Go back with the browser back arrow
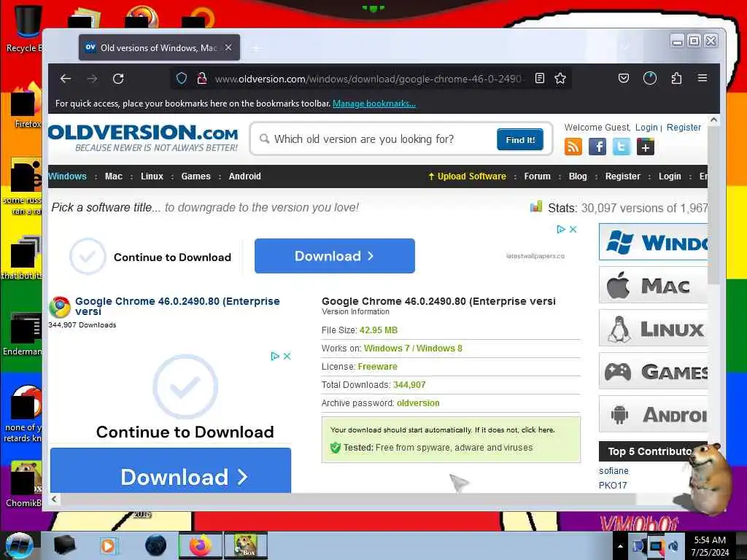Image resolution: width=747 pixels, height=560 pixels. [66, 79]
